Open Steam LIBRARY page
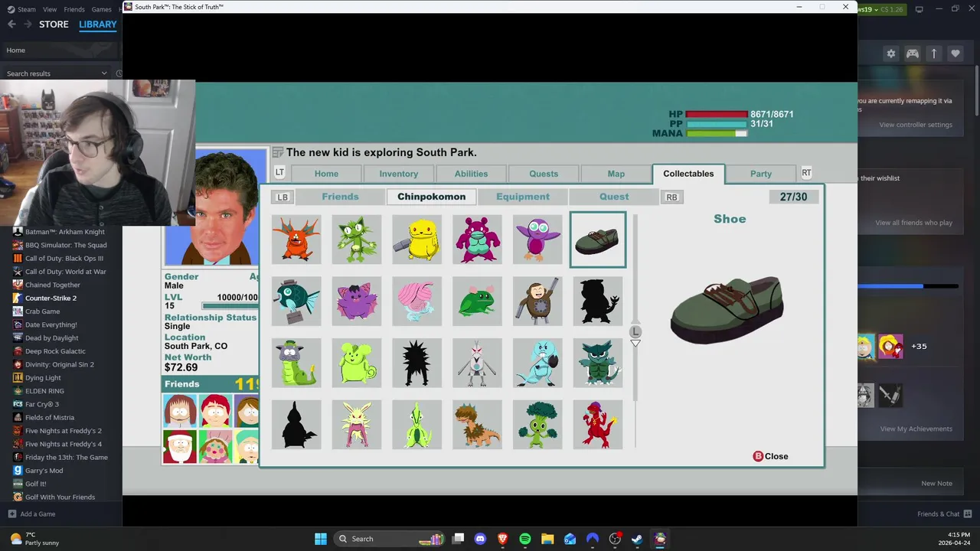 coord(98,24)
